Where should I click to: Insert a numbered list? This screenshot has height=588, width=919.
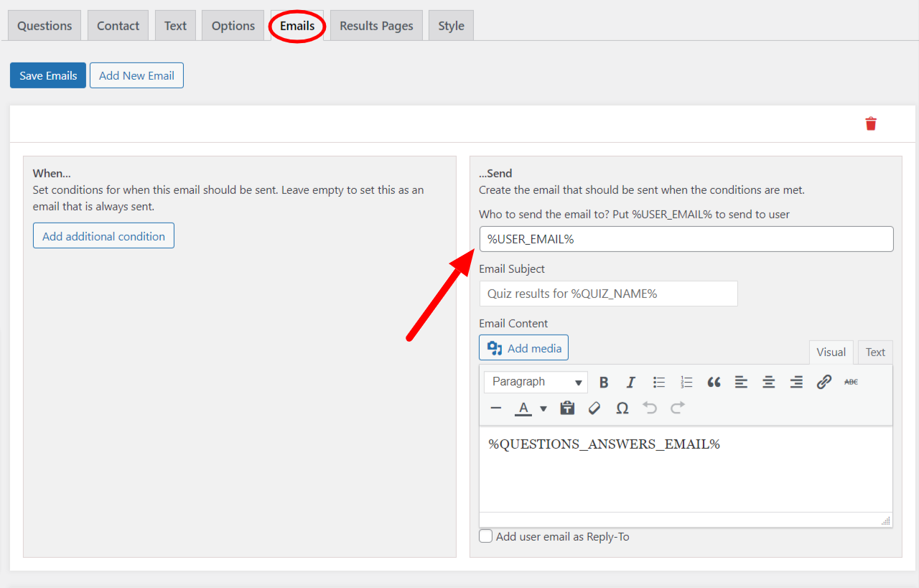686,381
